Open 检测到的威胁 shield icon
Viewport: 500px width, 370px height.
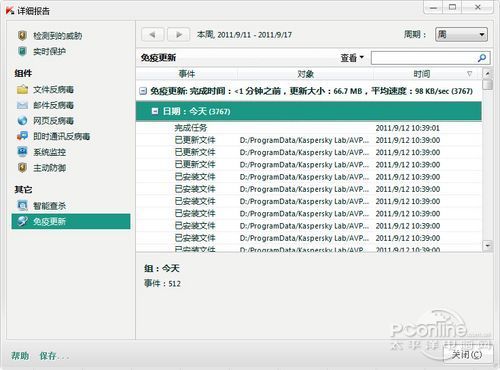pyautogui.click(x=22, y=35)
